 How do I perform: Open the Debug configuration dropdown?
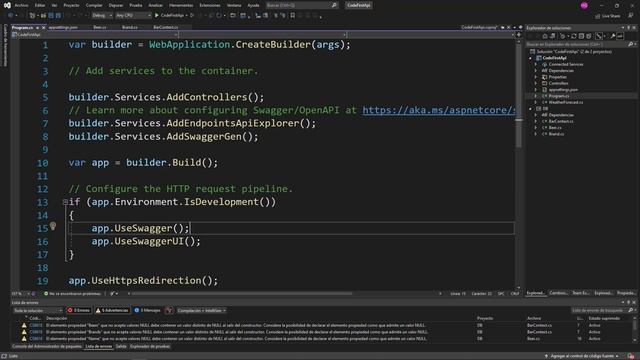pyautogui.click(x=102, y=15)
